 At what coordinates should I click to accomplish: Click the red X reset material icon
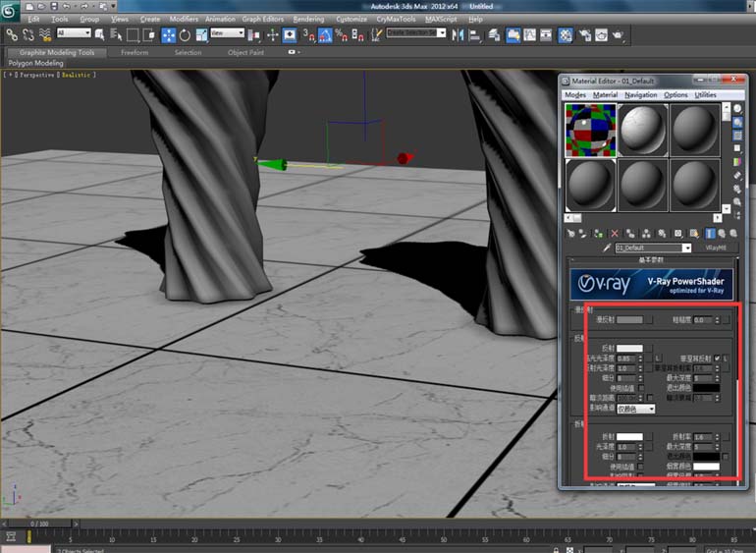click(x=615, y=234)
